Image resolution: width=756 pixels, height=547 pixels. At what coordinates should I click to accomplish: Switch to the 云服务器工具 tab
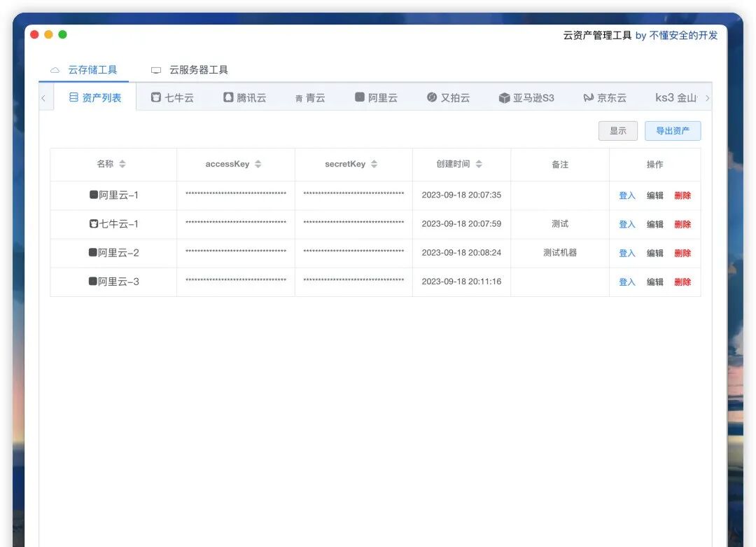pos(189,70)
